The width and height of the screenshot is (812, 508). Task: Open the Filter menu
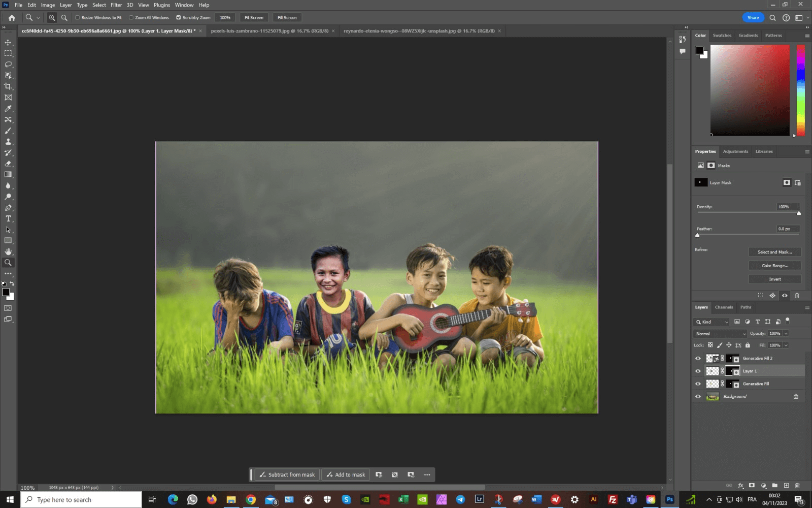tap(116, 5)
